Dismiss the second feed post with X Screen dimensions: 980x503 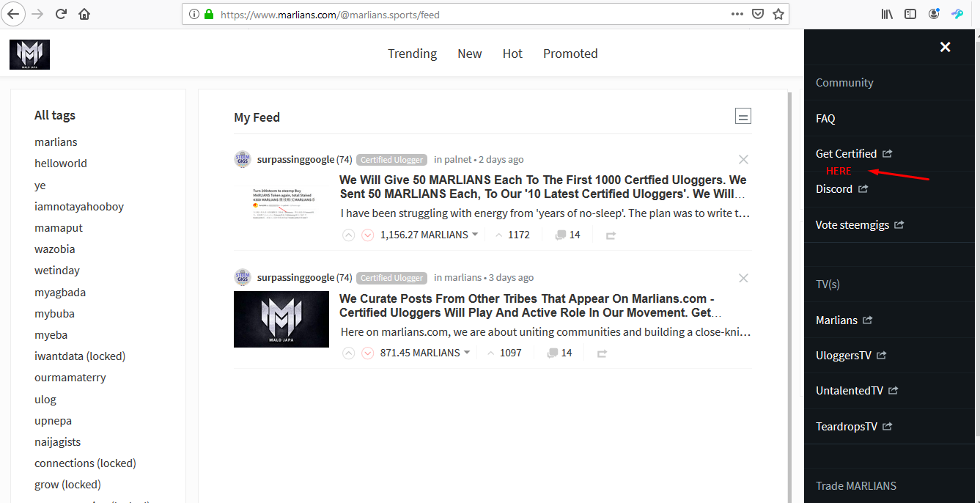click(x=743, y=278)
